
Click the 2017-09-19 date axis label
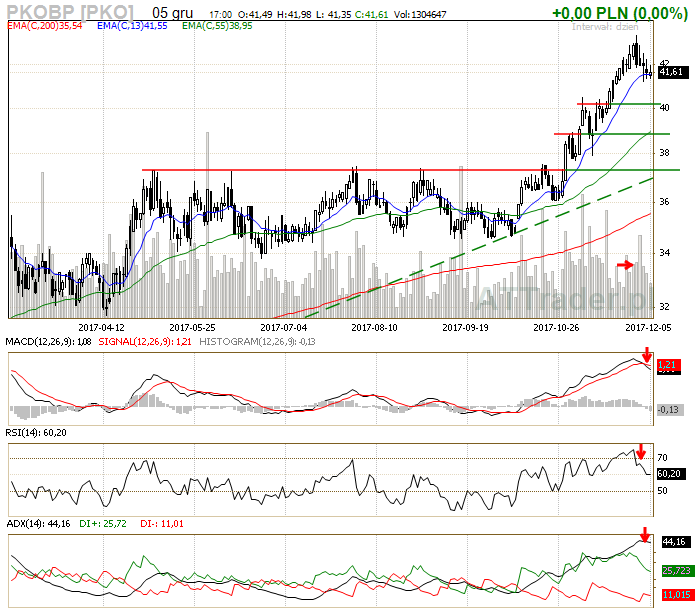coord(465,328)
